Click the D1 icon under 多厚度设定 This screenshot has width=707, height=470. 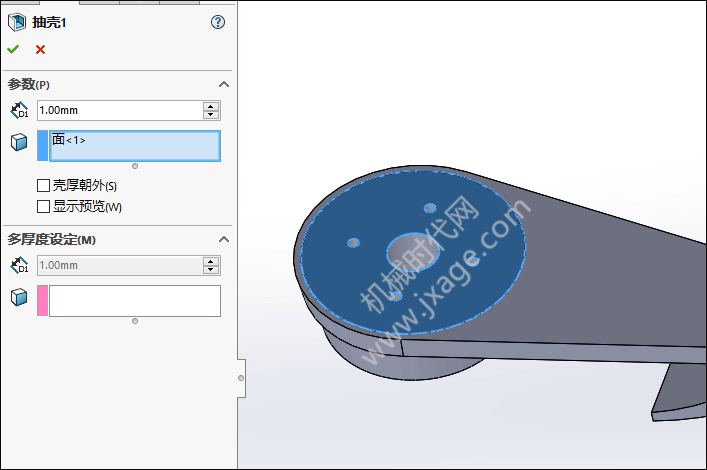(19, 265)
